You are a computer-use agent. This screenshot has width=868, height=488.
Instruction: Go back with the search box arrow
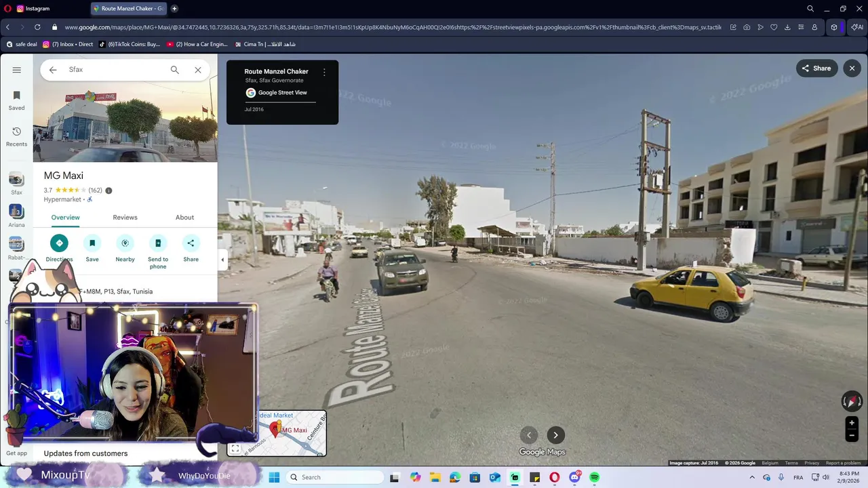[x=53, y=70]
